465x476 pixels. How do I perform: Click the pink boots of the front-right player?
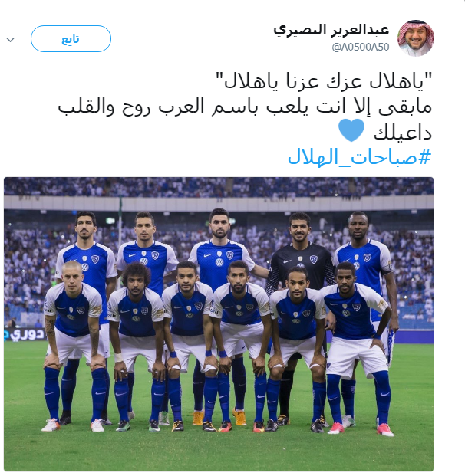click(361, 428)
